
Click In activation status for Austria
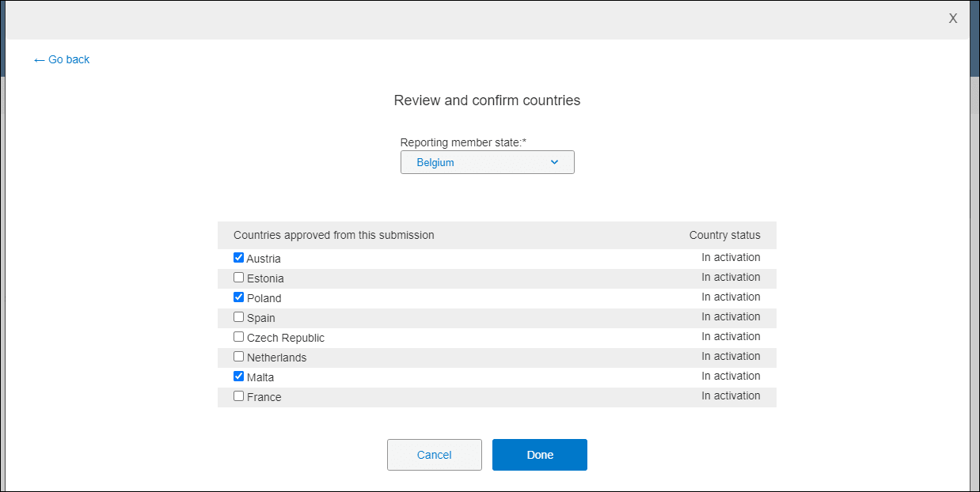coord(731,257)
